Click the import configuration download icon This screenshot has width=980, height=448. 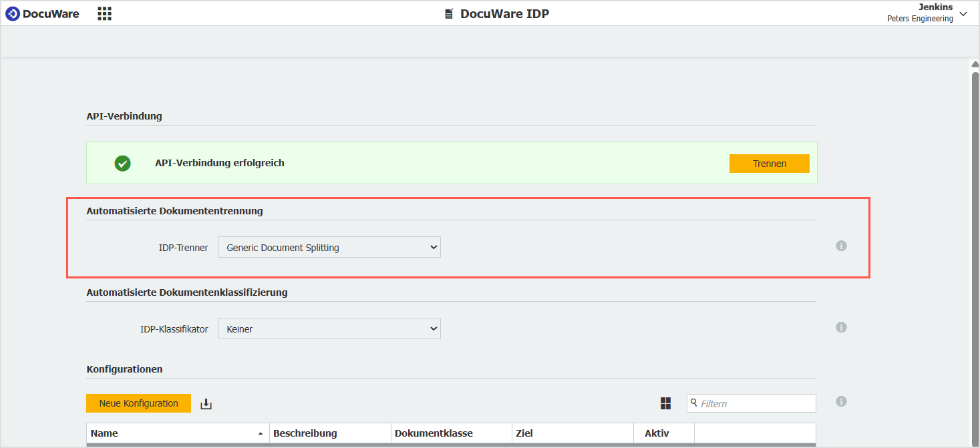[x=206, y=404]
